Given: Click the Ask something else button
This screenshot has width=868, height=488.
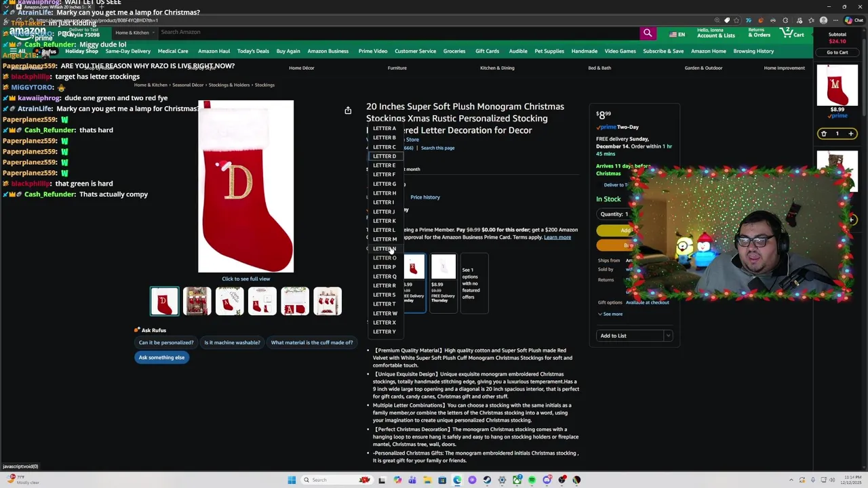Looking at the screenshot, I should coord(161,357).
